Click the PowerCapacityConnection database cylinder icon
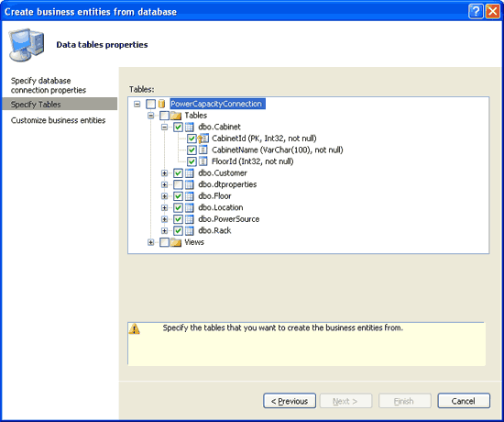 (x=161, y=104)
